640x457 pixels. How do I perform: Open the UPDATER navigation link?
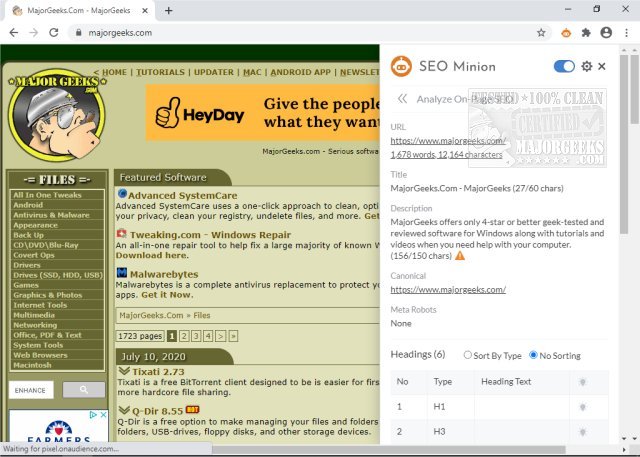214,72
